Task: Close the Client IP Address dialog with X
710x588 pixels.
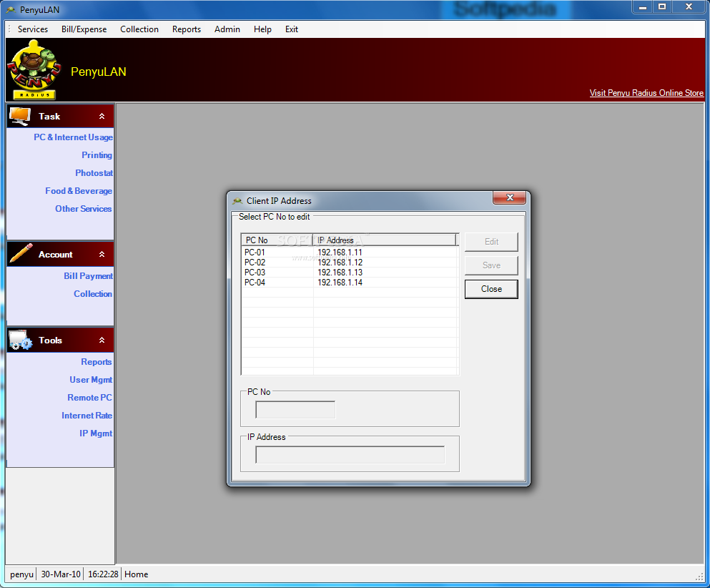Action: [x=509, y=197]
